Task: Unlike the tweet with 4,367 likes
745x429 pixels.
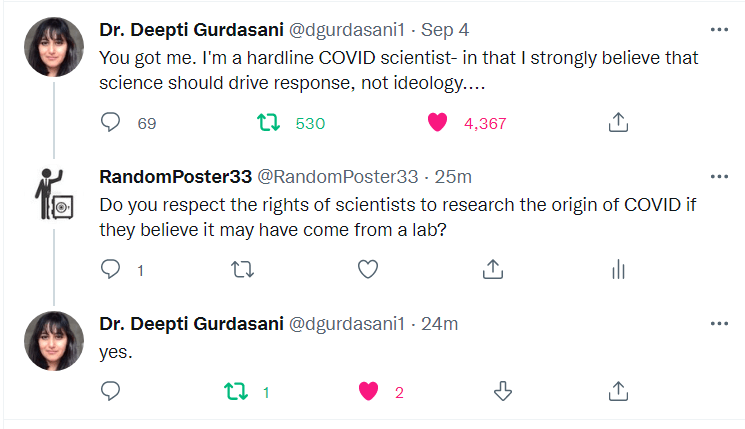Action: tap(437, 123)
